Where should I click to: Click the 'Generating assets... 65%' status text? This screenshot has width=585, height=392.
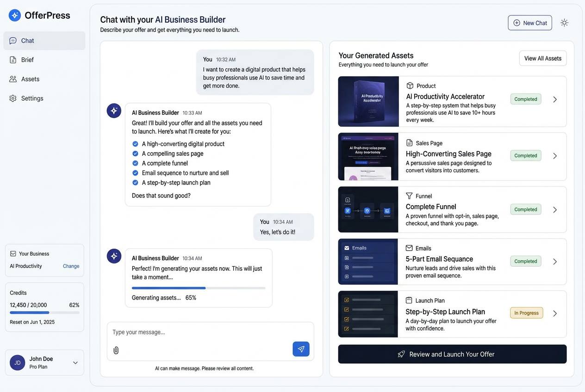tap(164, 298)
